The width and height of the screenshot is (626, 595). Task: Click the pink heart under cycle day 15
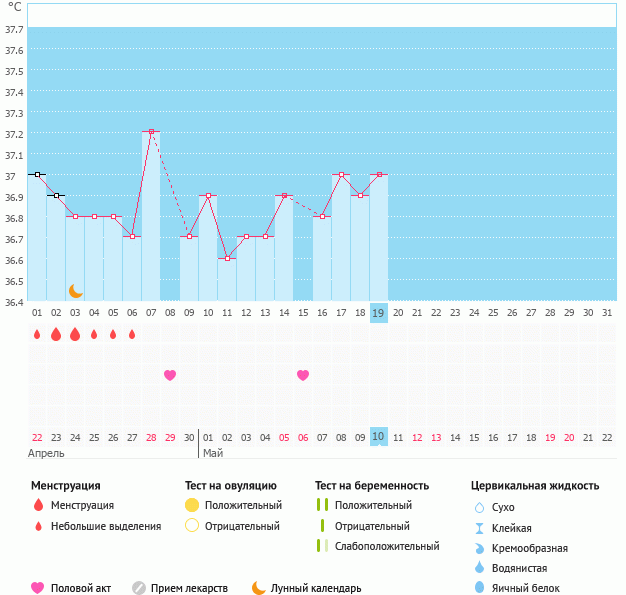coord(303,375)
